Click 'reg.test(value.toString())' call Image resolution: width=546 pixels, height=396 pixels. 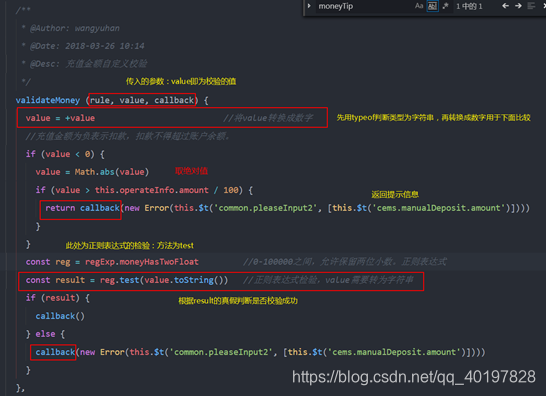[164, 280]
